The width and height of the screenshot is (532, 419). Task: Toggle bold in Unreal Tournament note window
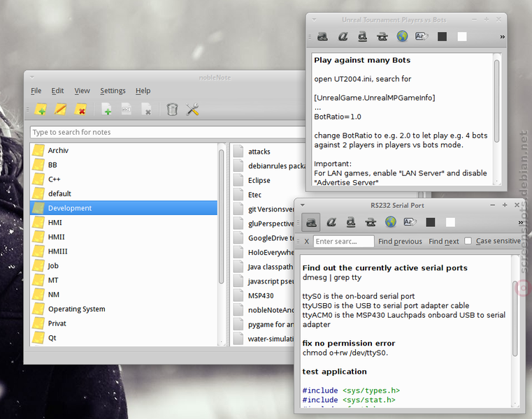(322, 36)
